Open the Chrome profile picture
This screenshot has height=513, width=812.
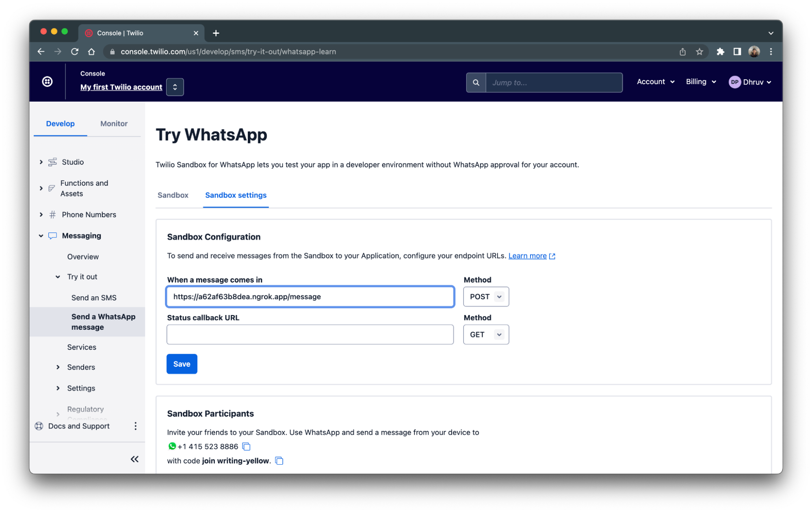[754, 52]
